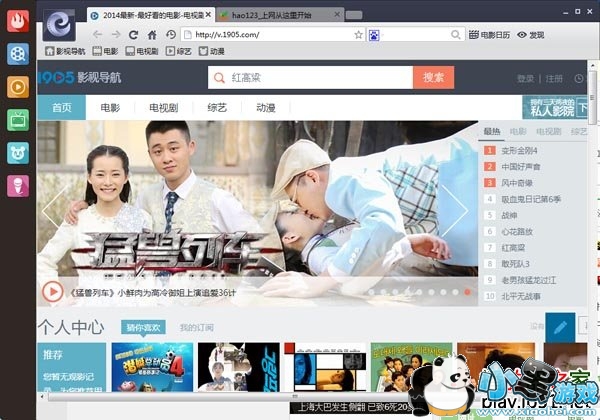The image size is (600, 420).
Task: Select the 综艺 site navigation tab
Action: pyautogui.click(x=217, y=107)
